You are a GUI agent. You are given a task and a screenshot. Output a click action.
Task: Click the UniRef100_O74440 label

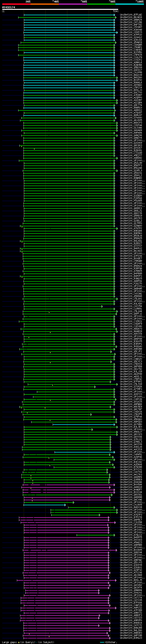pos(131,118)
